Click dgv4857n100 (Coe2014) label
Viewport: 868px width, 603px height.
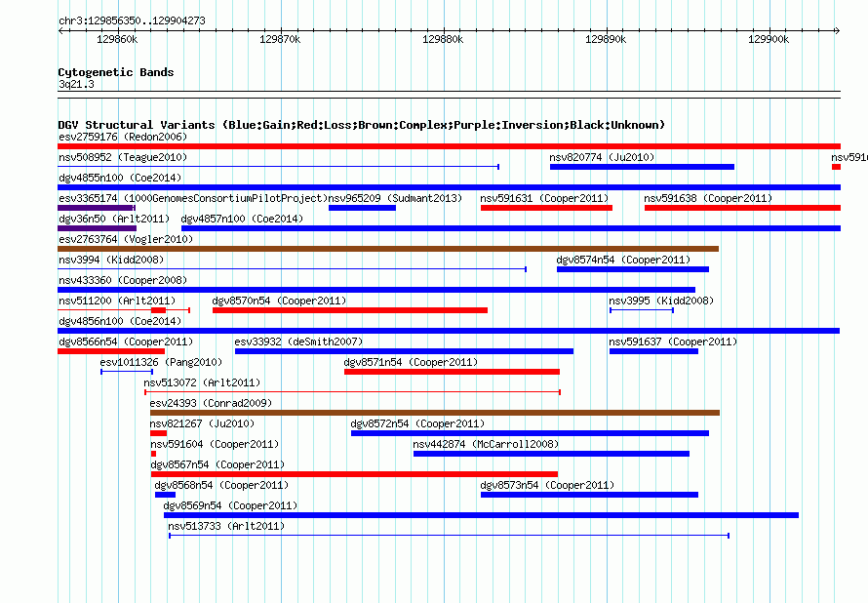[242, 219]
